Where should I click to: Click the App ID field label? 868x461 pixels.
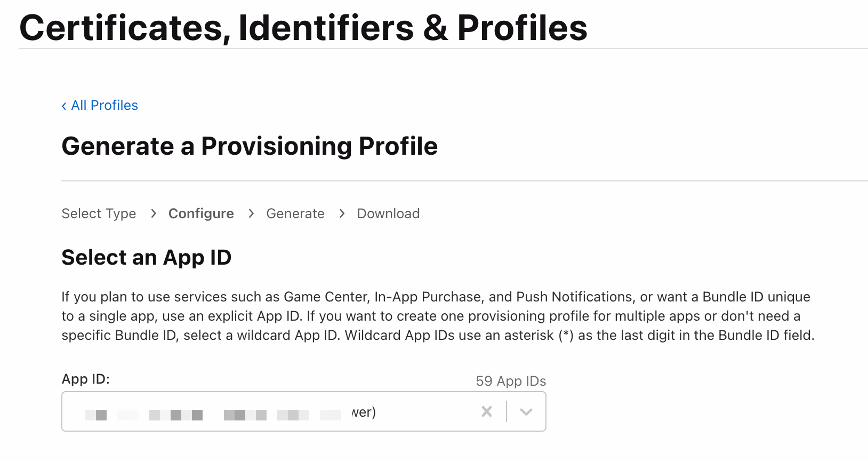pyautogui.click(x=86, y=379)
